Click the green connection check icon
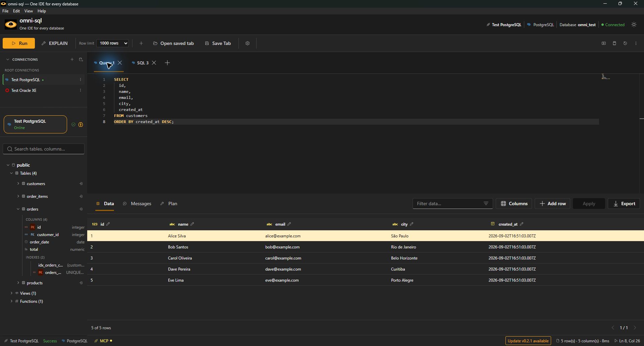This screenshot has width=644, height=346. click(x=73, y=124)
